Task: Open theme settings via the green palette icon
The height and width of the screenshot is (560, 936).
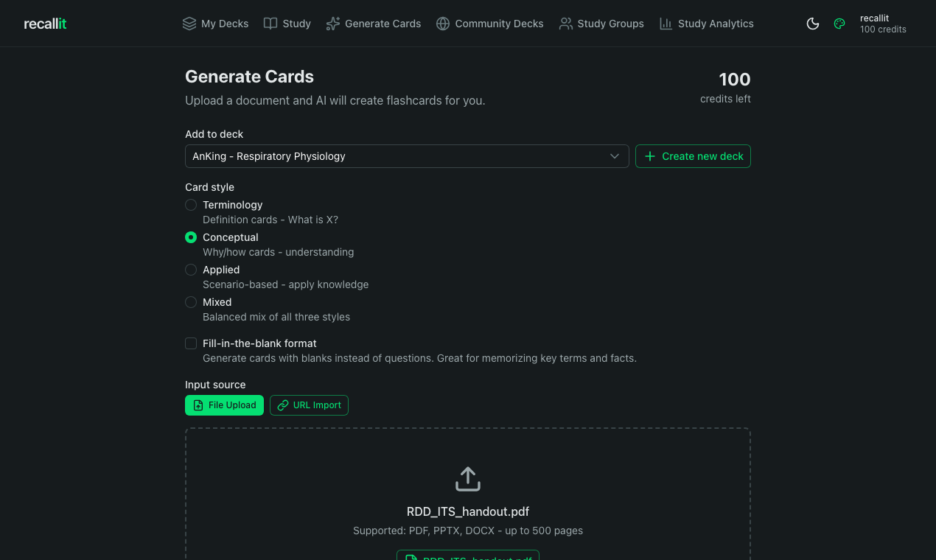Action: point(839,23)
